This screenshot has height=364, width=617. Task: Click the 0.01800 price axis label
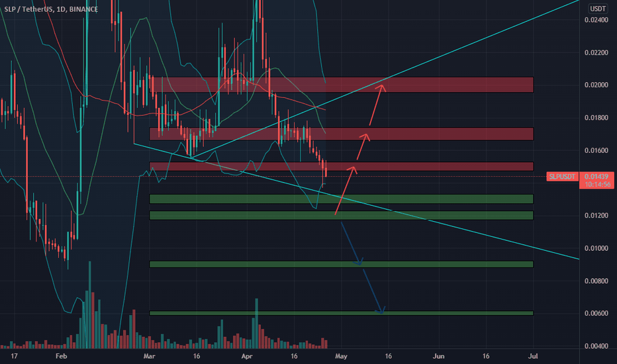[x=596, y=118]
